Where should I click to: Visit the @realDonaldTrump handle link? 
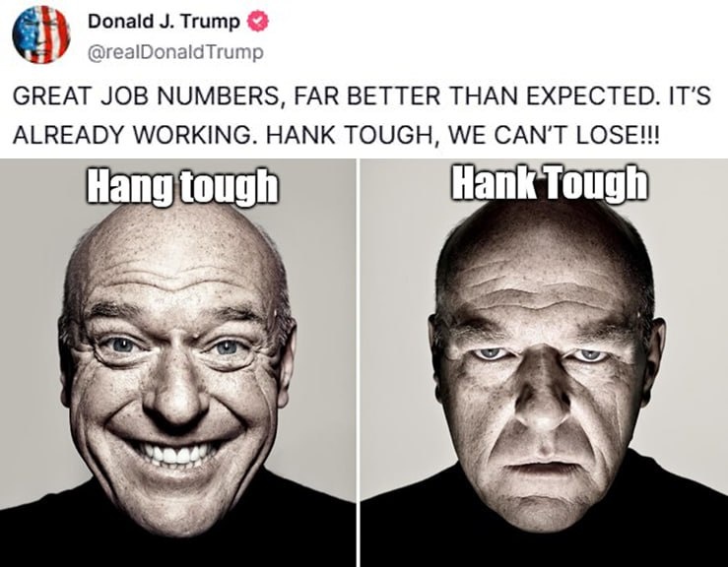coord(175,52)
